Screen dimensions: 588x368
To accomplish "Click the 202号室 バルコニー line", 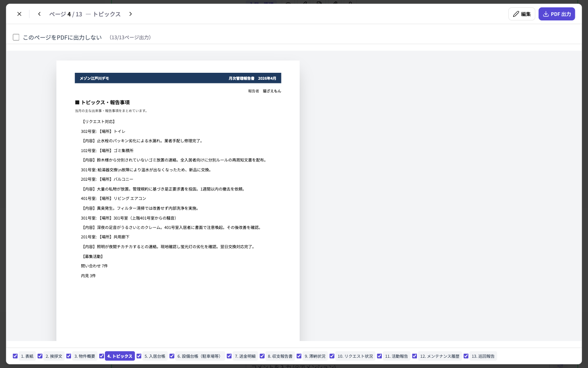I will (107, 180).
